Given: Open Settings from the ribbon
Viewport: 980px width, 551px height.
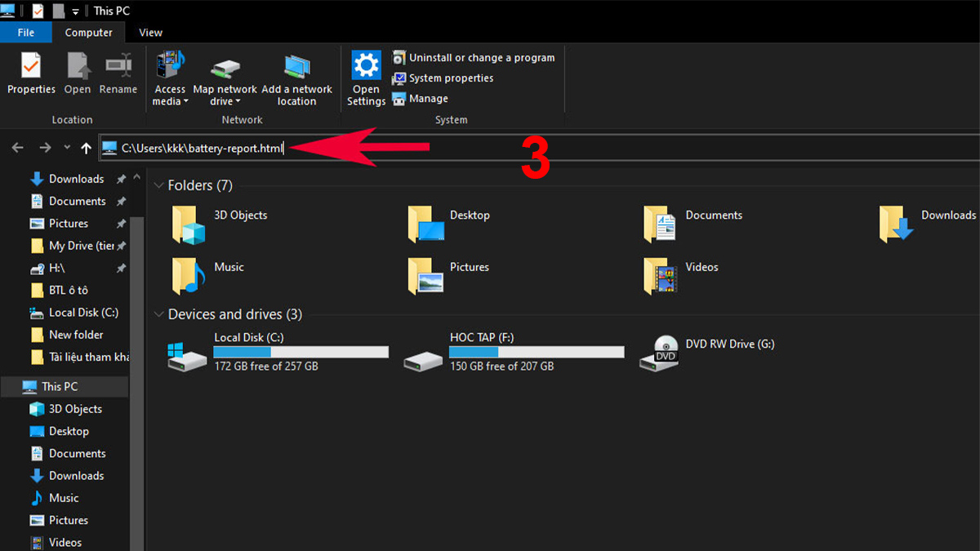Looking at the screenshot, I should (x=366, y=79).
